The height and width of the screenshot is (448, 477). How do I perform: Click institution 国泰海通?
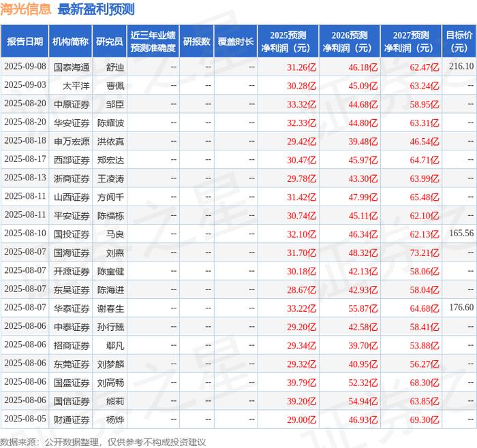pos(72,67)
